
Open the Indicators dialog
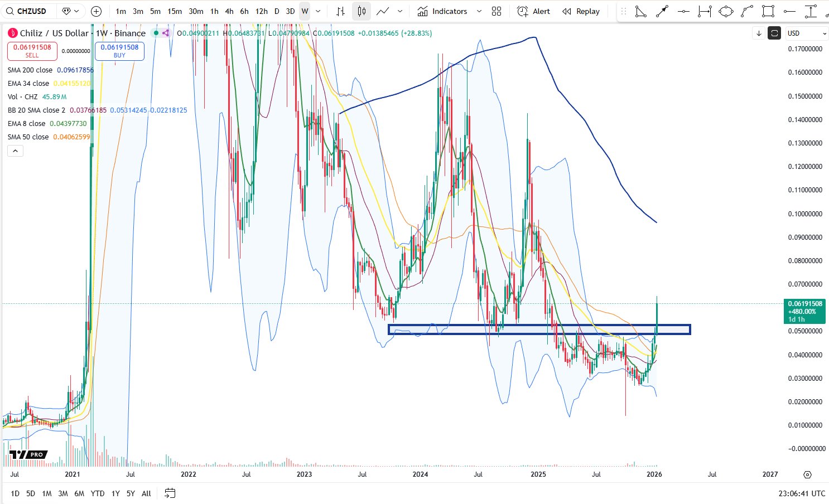point(442,11)
